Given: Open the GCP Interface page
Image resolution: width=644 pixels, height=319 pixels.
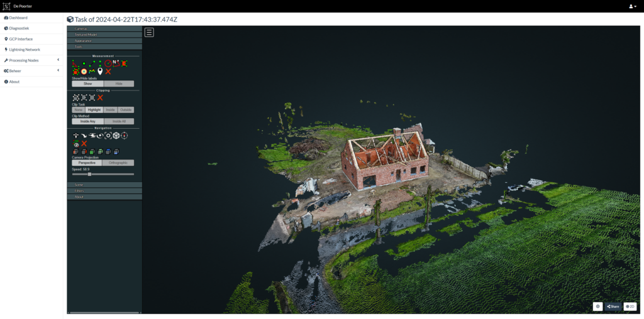Looking at the screenshot, I should 21,39.
